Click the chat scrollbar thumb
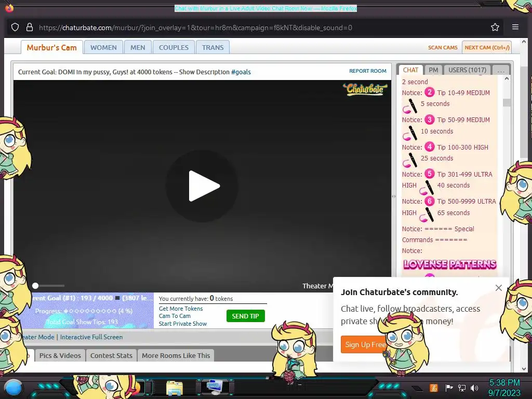 point(507,102)
